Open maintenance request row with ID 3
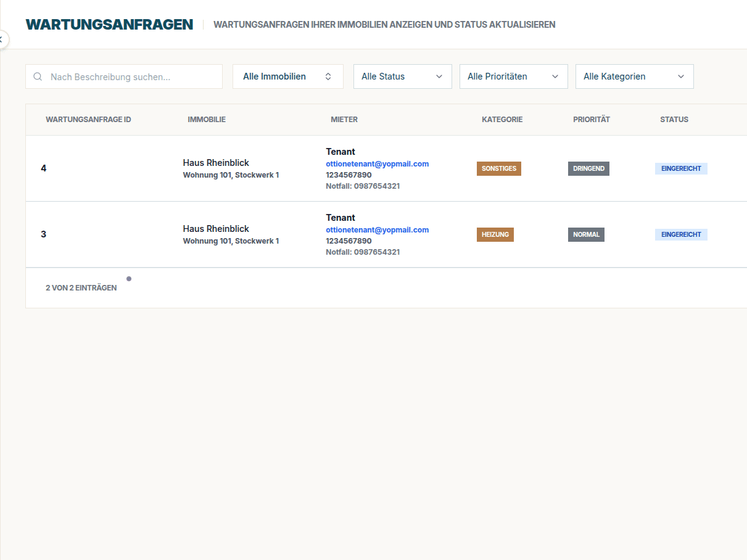747x560 pixels. click(44, 234)
